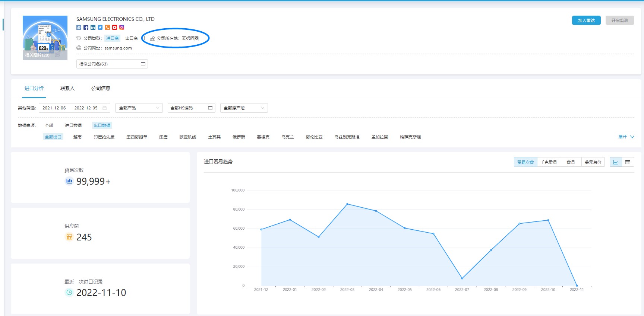Select 千克重量 trend metric
Image resolution: width=644 pixels, height=316 pixels.
pos(549,162)
